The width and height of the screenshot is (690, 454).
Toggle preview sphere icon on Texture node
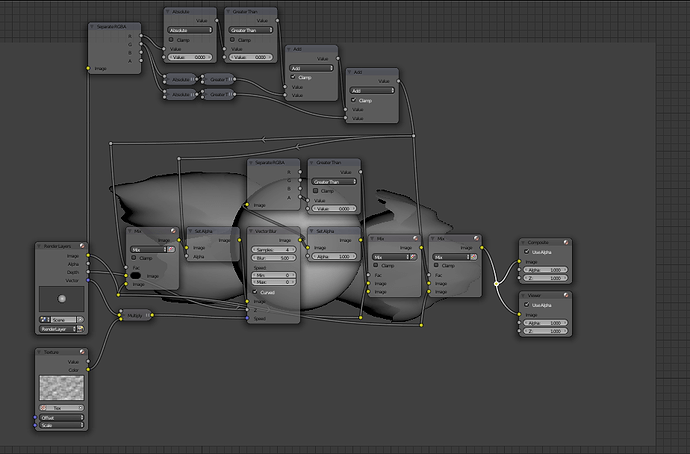click(82, 352)
